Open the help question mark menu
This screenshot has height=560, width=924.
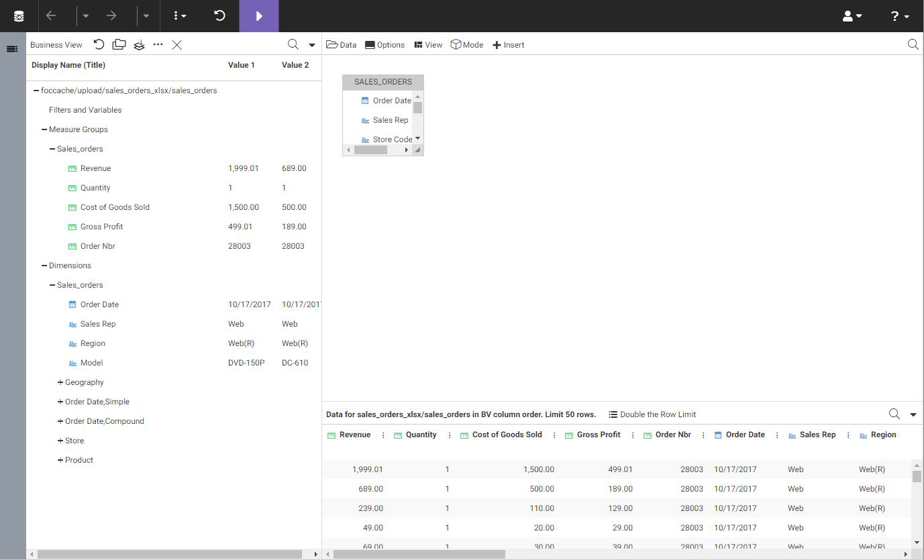click(x=899, y=16)
